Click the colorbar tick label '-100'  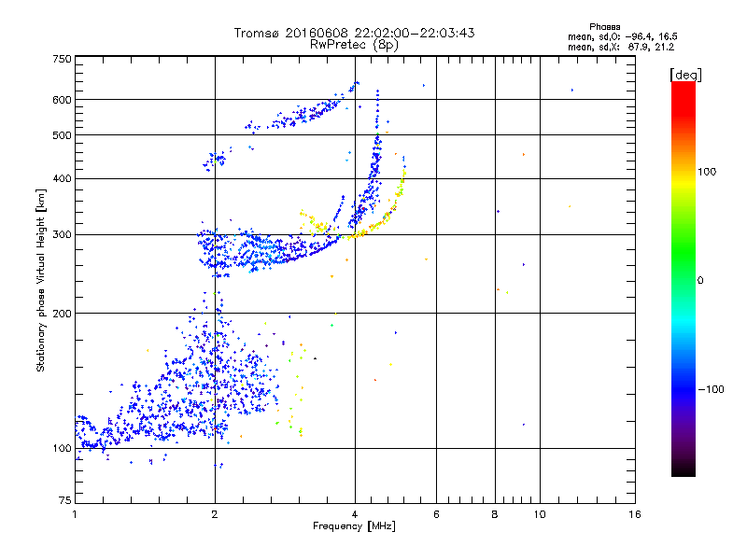point(711,389)
